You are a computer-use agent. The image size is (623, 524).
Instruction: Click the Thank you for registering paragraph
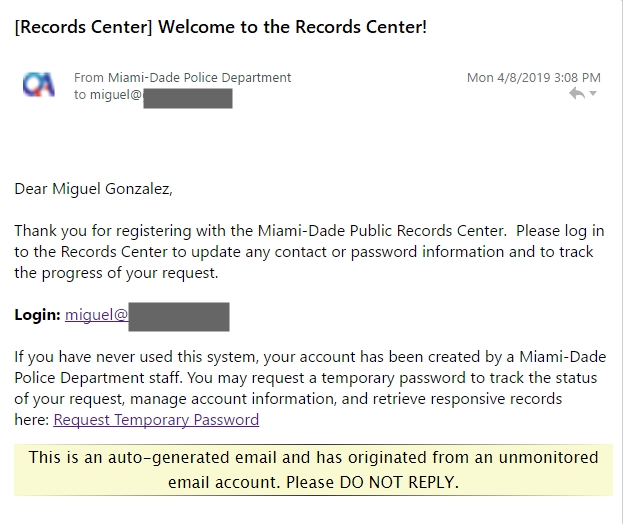pyautogui.click(x=309, y=252)
